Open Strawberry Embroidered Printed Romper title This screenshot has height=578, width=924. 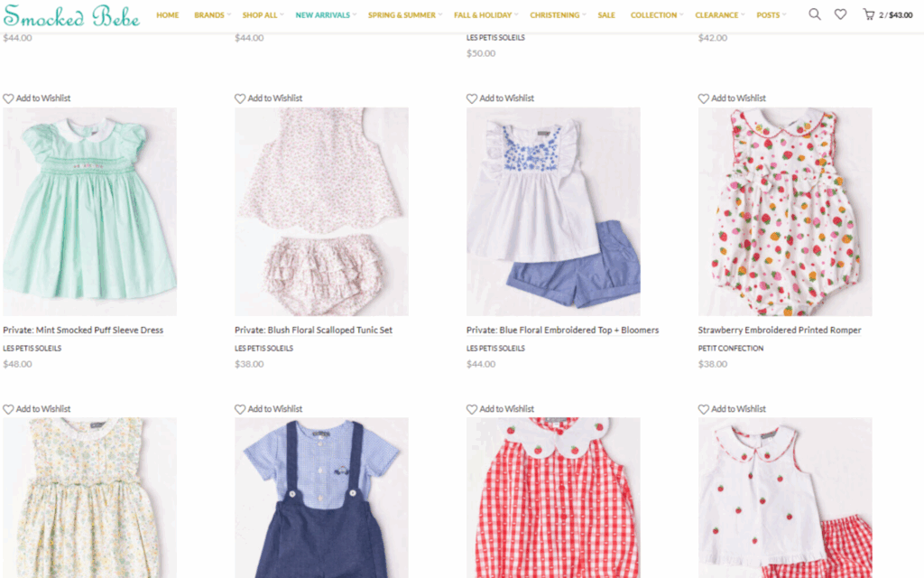tap(780, 331)
